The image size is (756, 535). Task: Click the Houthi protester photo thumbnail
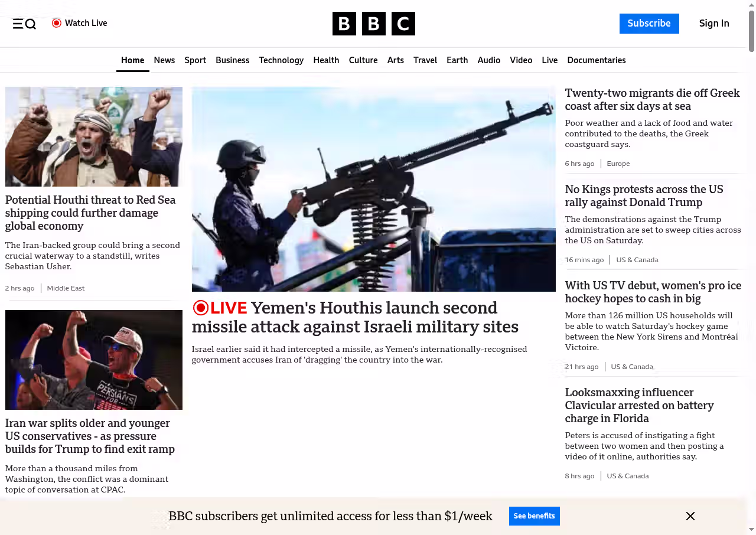click(x=94, y=136)
